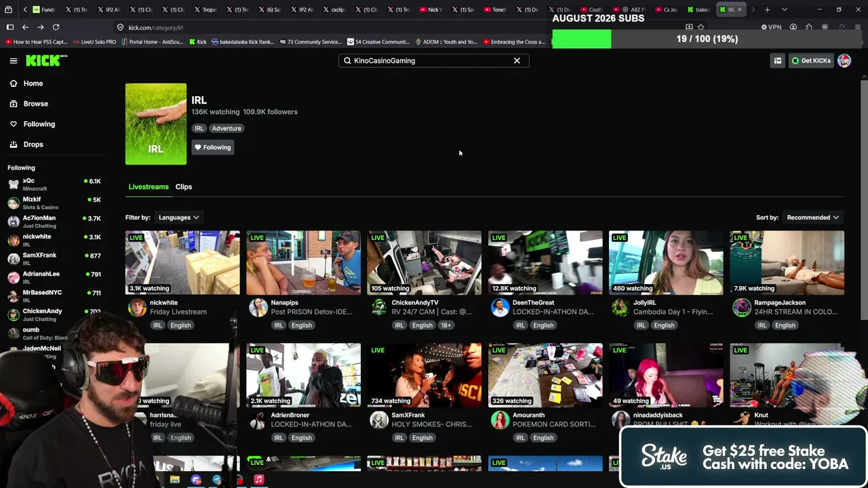Open the file explorer in the taskbar

175,480
